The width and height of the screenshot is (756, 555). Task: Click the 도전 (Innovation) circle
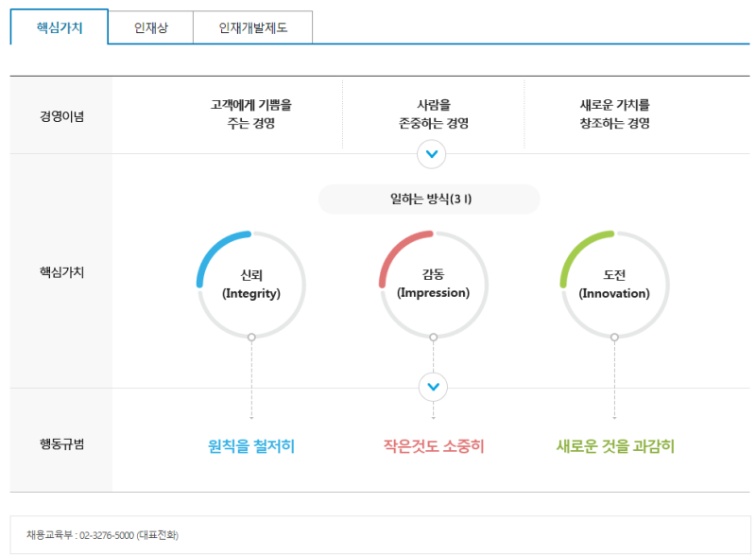pos(614,285)
